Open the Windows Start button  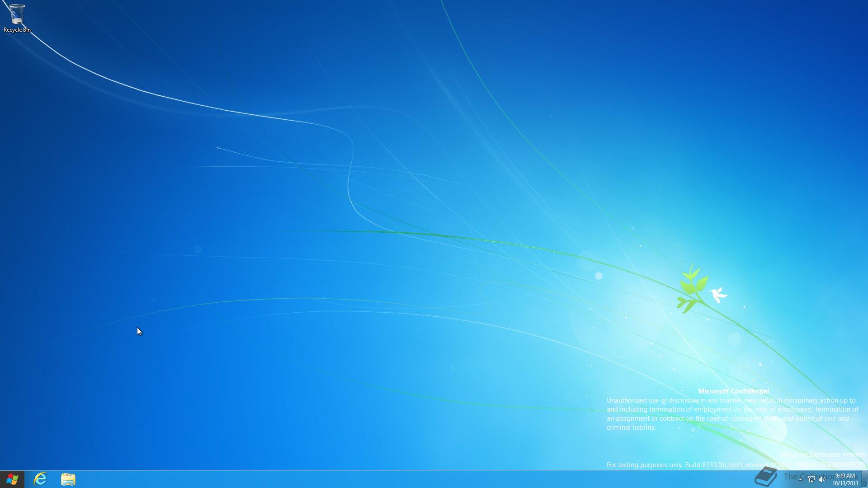click(x=12, y=479)
